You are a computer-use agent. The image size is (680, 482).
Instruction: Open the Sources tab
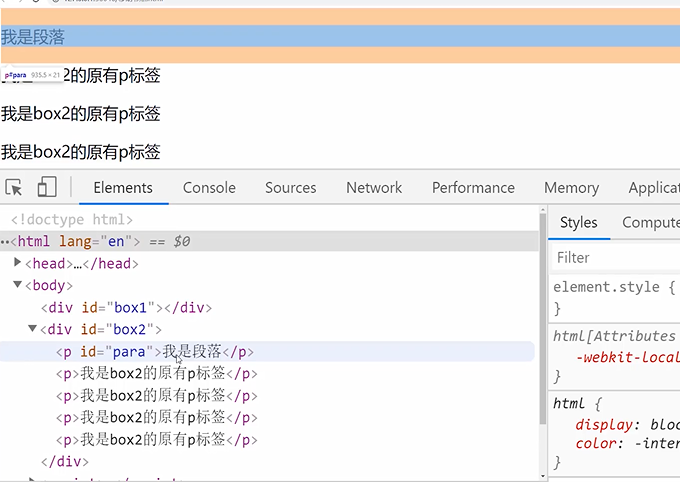(x=291, y=188)
